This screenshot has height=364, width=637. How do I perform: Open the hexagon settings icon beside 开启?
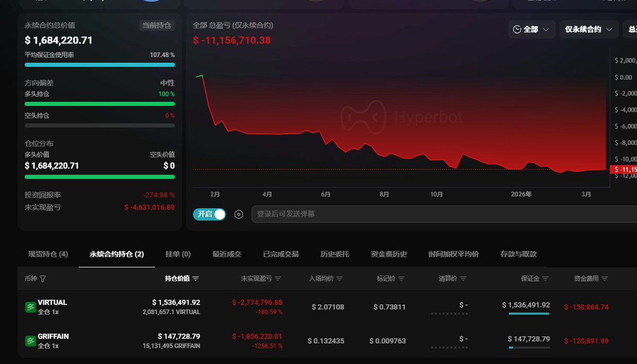(239, 214)
